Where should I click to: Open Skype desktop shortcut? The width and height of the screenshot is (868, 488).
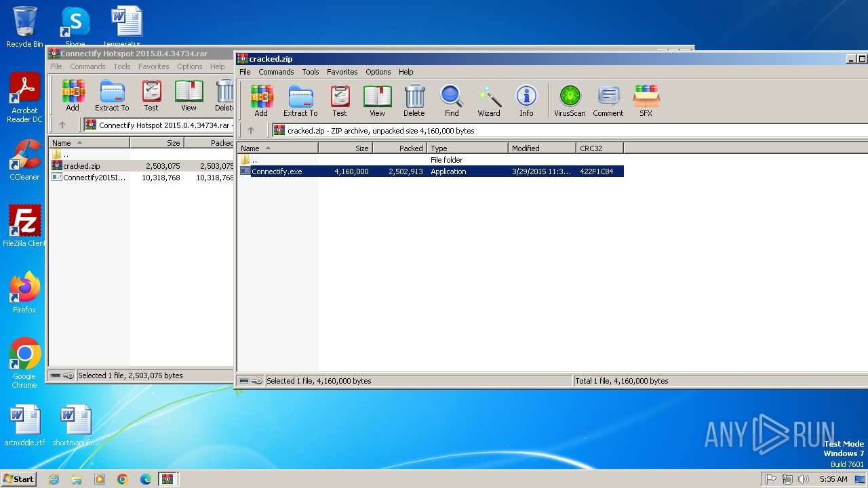tap(75, 27)
